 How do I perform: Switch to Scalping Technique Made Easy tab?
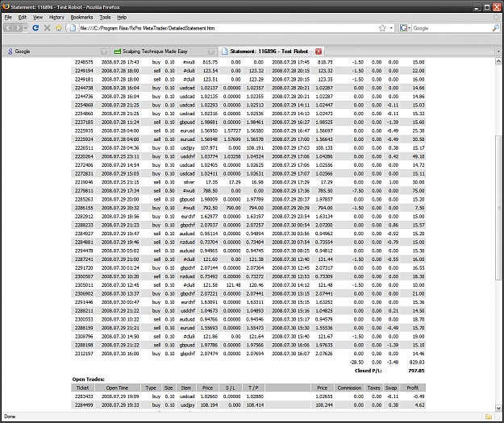pyautogui.click(x=163, y=52)
